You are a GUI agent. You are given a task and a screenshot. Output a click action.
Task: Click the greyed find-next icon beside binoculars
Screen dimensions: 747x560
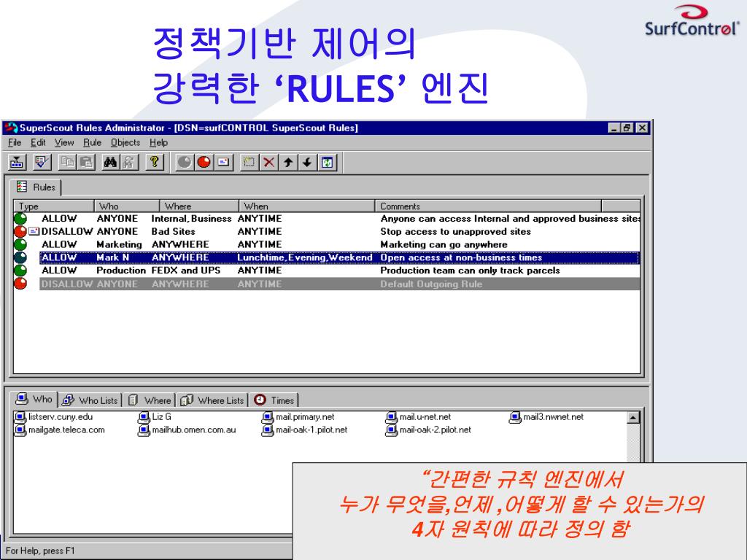(x=129, y=163)
